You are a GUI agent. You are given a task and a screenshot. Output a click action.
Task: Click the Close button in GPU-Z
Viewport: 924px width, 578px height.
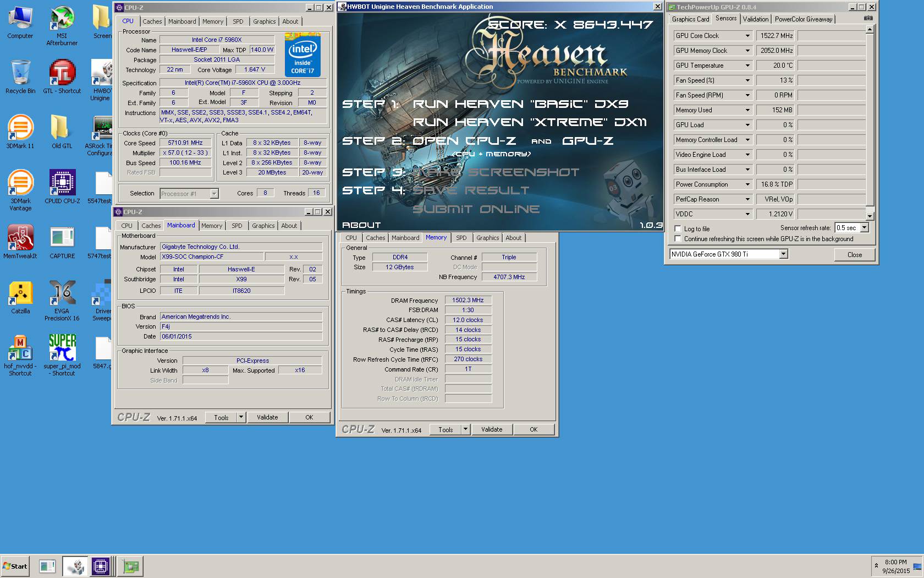pos(855,254)
